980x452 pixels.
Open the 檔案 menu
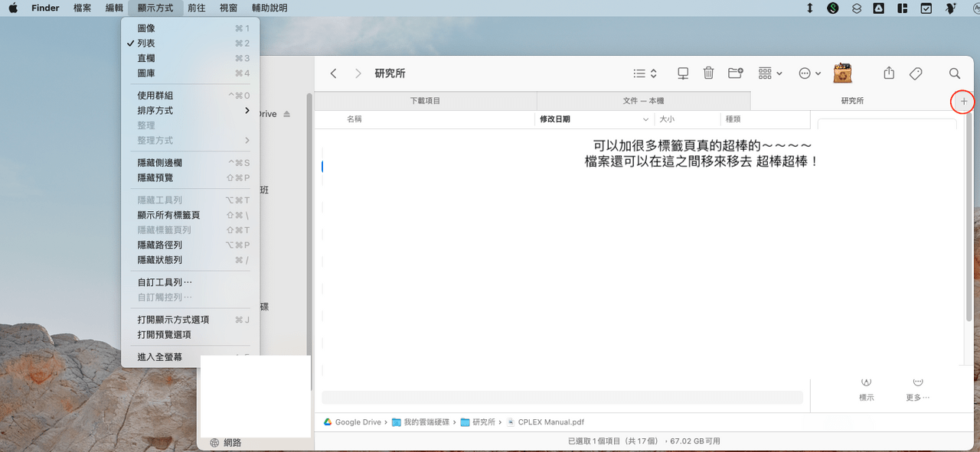pyautogui.click(x=82, y=8)
